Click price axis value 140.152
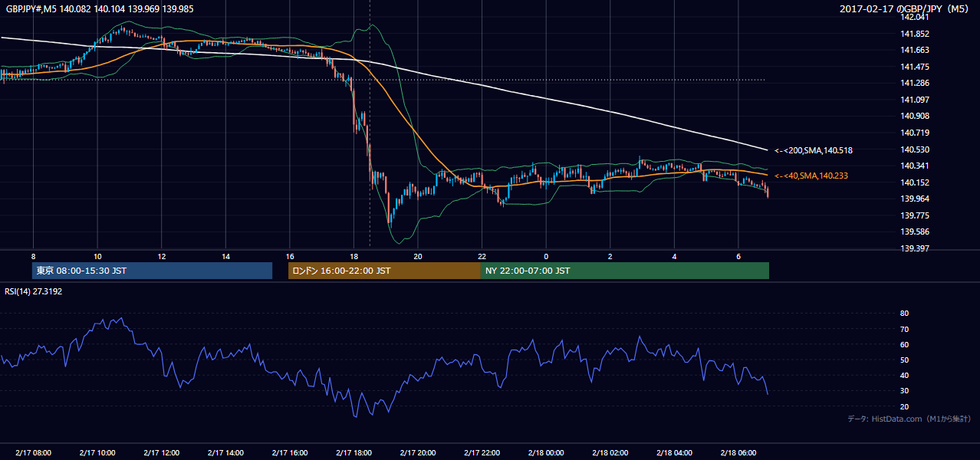This screenshot has height=460, width=980. (914, 182)
